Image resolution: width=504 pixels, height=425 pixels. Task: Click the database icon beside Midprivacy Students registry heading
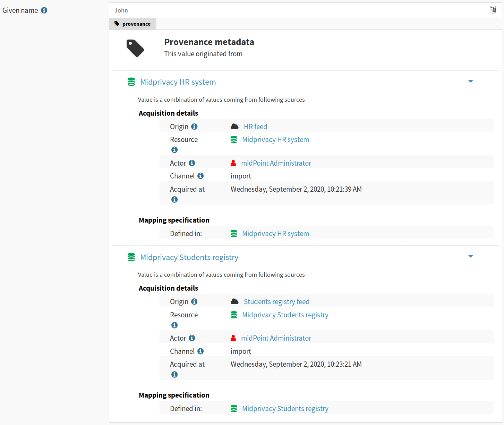point(131,257)
